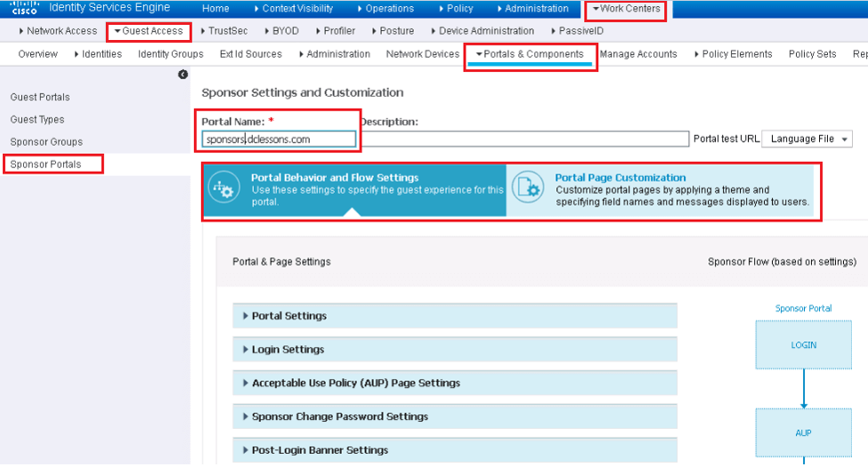Open Administration tab under Guest Access
This screenshot has height=467, width=868.
[x=335, y=54]
